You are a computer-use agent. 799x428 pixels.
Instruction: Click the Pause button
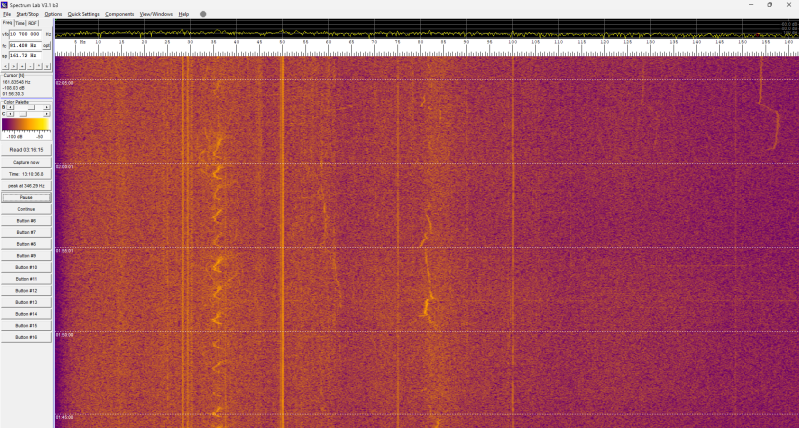click(26, 197)
